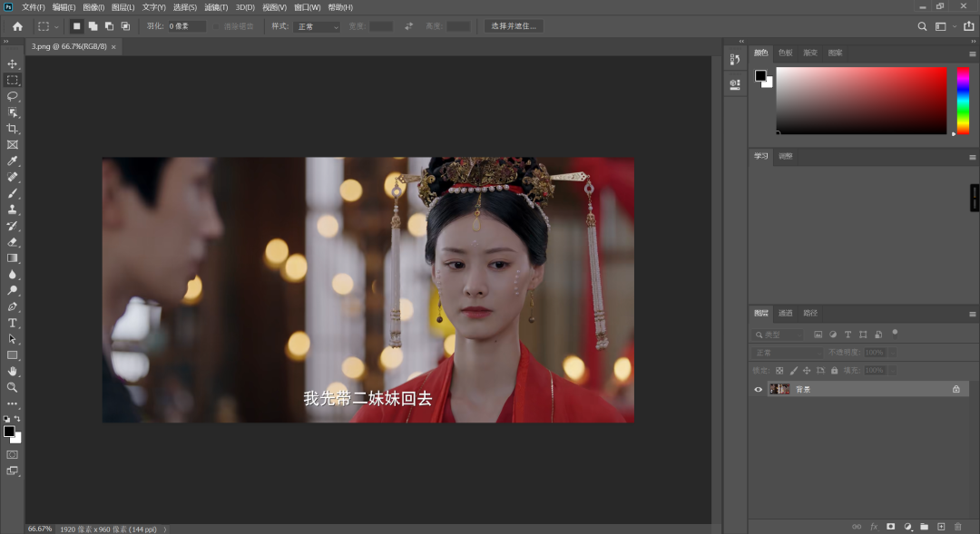Go to the Home screen icon
980x534 pixels.
[17, 26]
